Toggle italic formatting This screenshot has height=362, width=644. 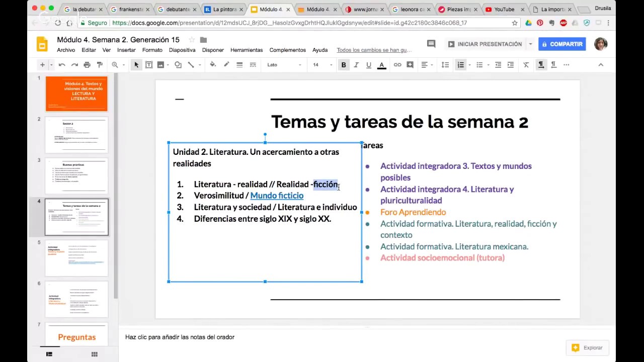tap(356, 65)
